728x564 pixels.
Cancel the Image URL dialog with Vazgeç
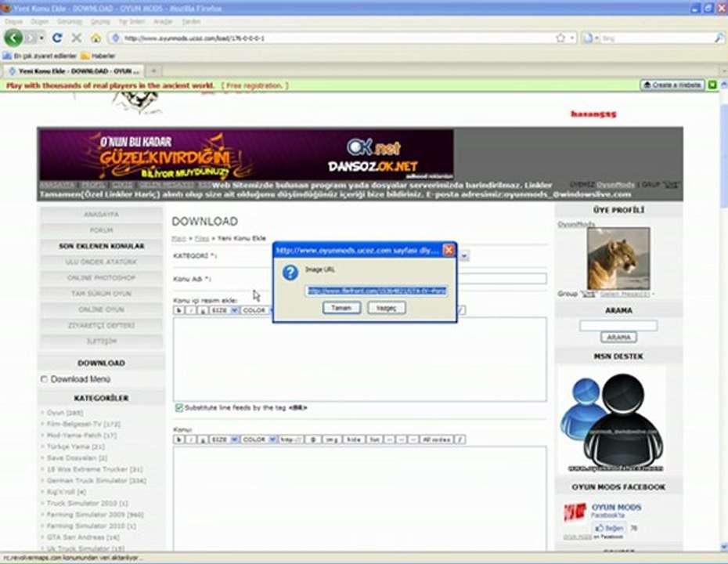point(386,308)
